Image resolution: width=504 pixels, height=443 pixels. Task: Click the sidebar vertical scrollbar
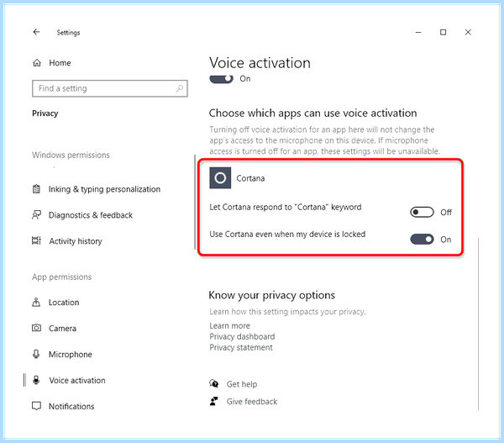(195, 202)
